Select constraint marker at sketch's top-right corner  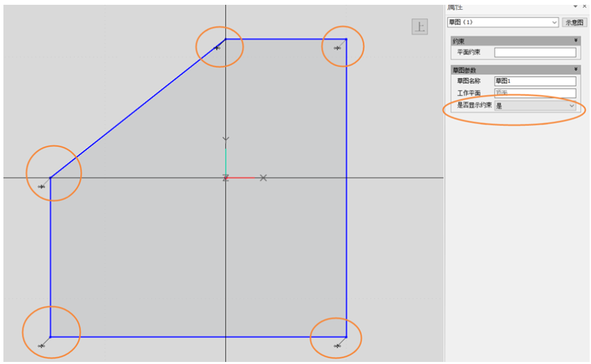[x=337, y=48]
